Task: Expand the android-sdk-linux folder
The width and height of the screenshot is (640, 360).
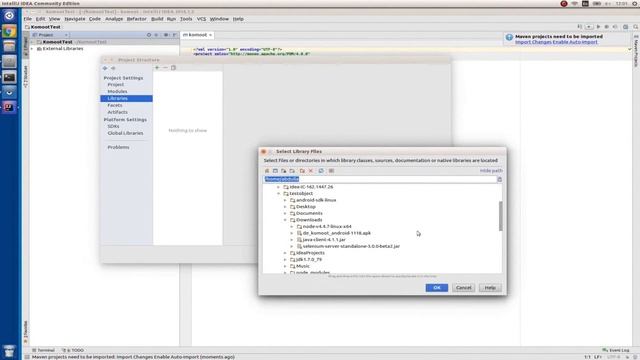Action: [x=285, y=200]
